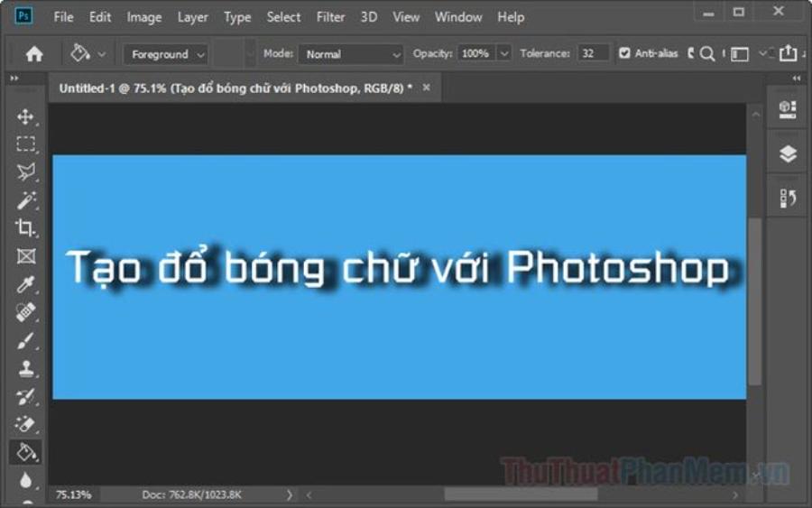Open the Type menu

pyautogui.click(x=237, y=17)
